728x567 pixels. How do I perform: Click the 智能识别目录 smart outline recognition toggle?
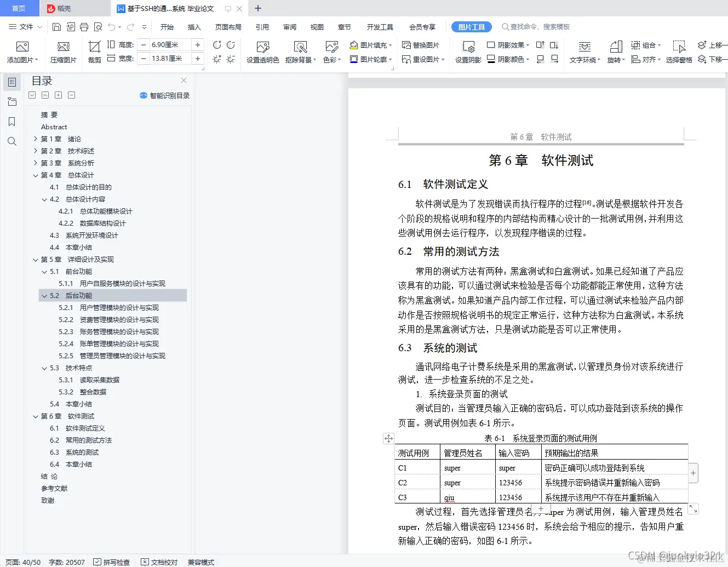tap(165, 95)
